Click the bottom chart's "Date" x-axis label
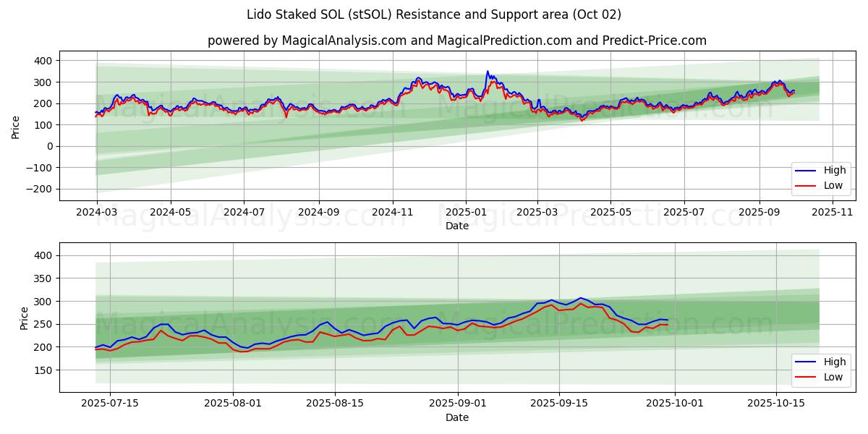The height and width of the screenshot is (434, 868). coord(456,417)
